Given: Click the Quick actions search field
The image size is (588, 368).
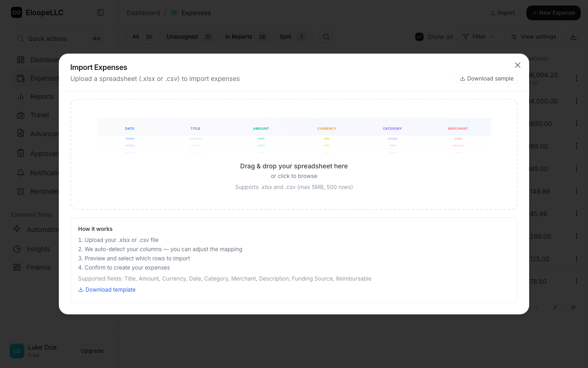Looking at the screenshot, I should point(59,39).
